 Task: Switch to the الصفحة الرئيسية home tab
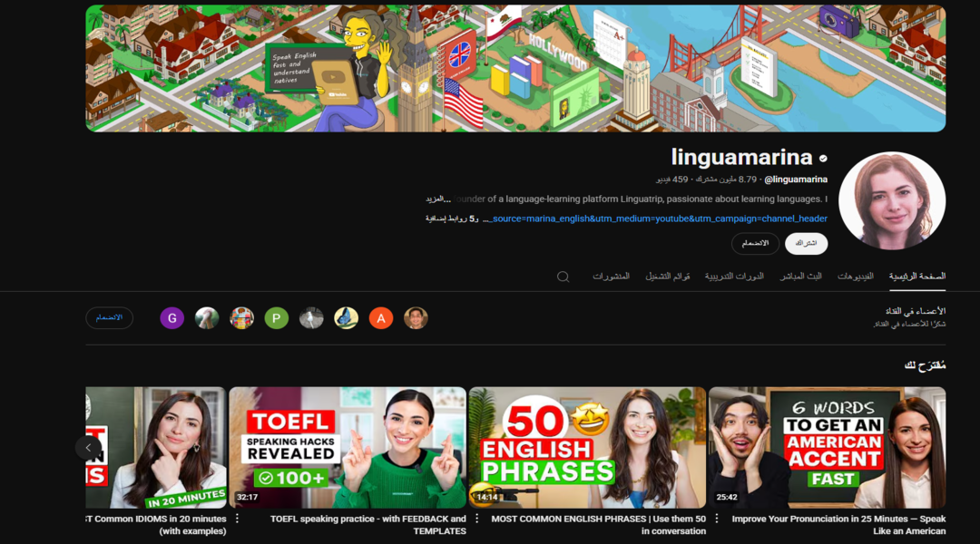pos(916,276)
